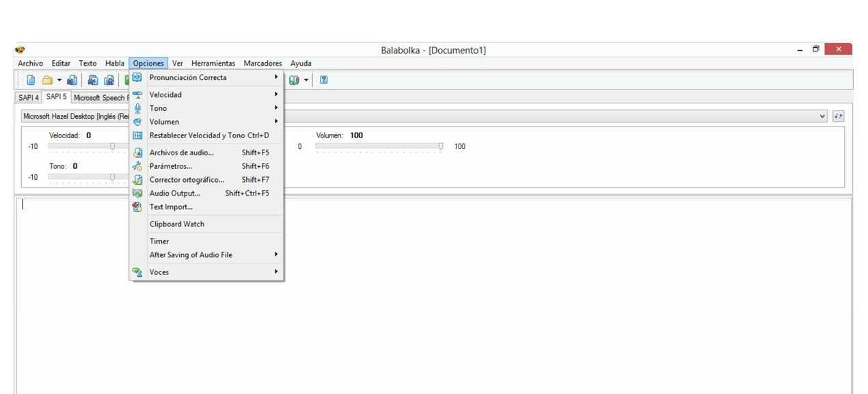Expand the Tono submenu entry

coord(206,108)
